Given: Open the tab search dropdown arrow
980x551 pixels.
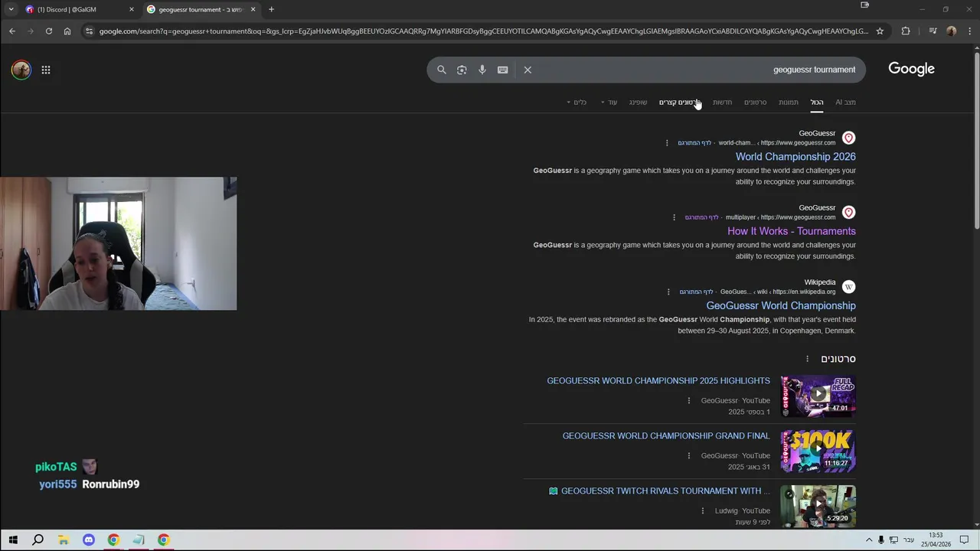Looking at the screenshot, I should (x=11, y=9).
